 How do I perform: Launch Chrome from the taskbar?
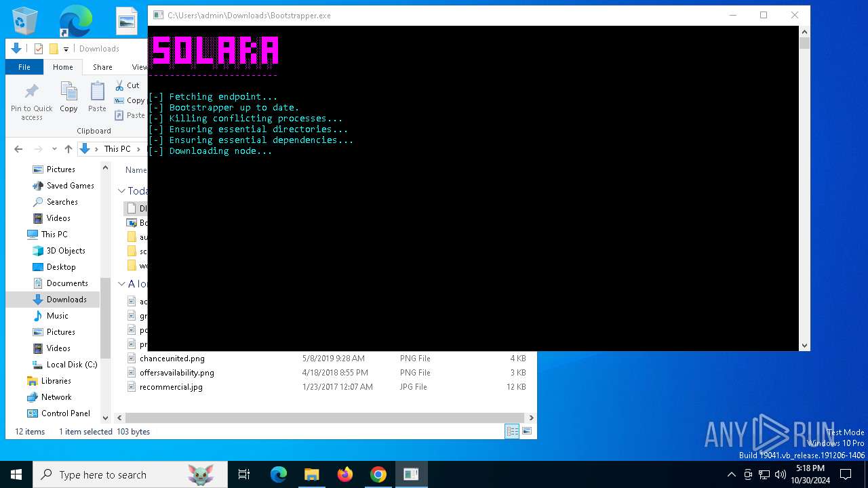click(x=378, y=474)
